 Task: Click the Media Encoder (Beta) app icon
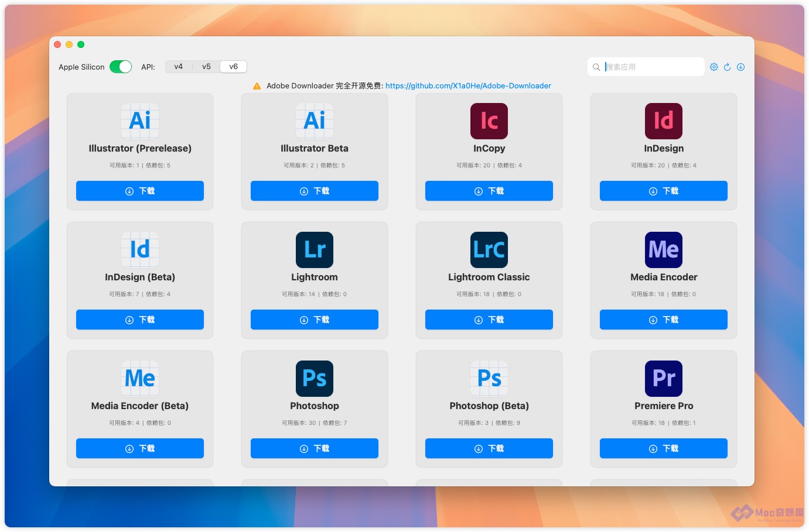coord(140,379)
